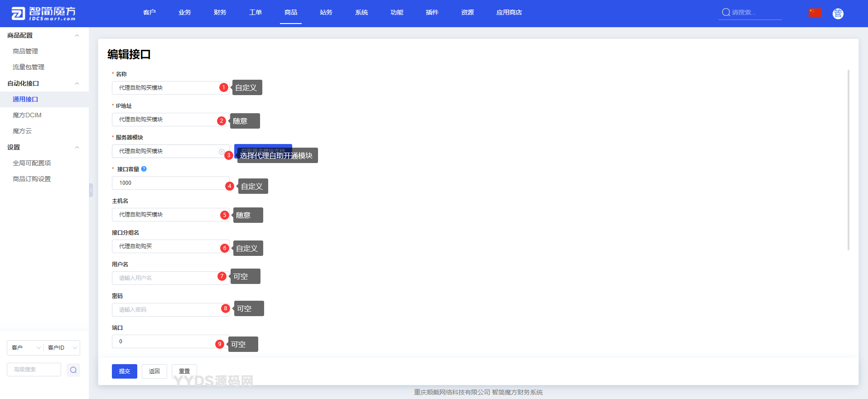
Task: Click the magnifier icon in top search
Action: tap(726, 12)
